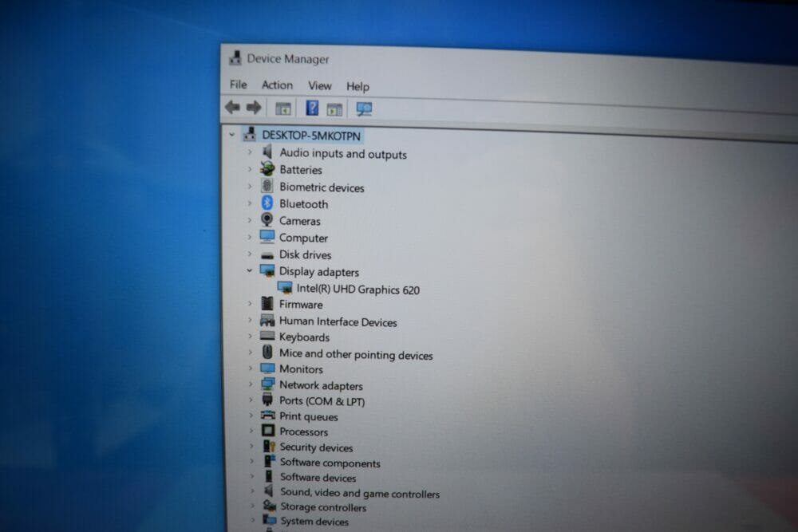
Task: Expand the Network adapters category
Action: tap(251, 384)
